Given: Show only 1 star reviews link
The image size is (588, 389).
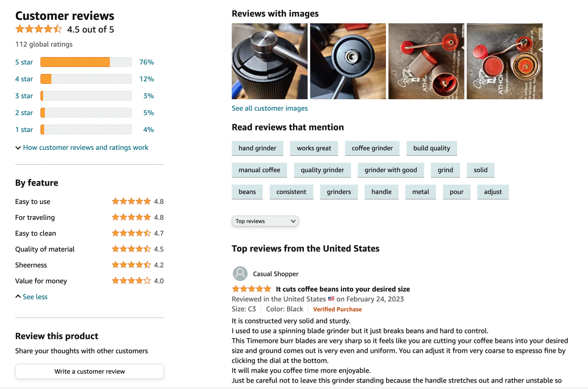Looking at the screenshot, I should pos(24,130).
